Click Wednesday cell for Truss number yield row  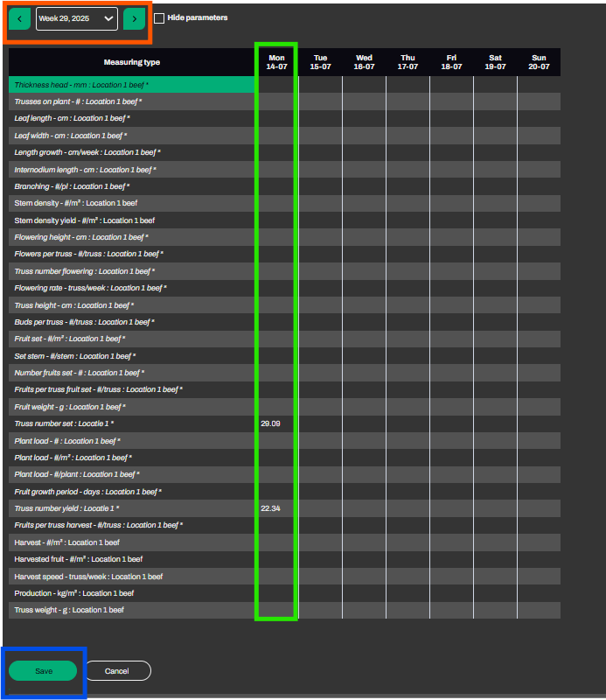pyautogui.click(x=364, y=508)
